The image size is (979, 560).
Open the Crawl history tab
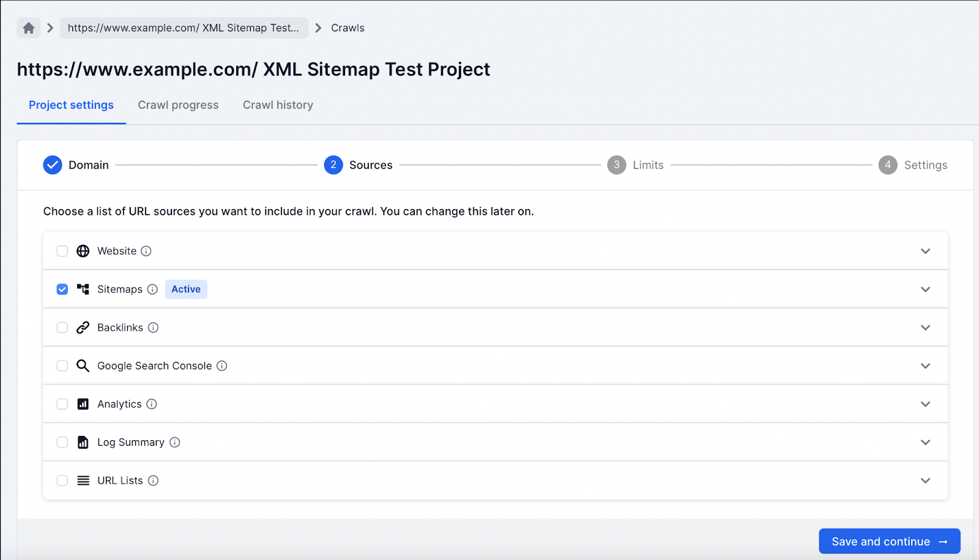(277, 105)
